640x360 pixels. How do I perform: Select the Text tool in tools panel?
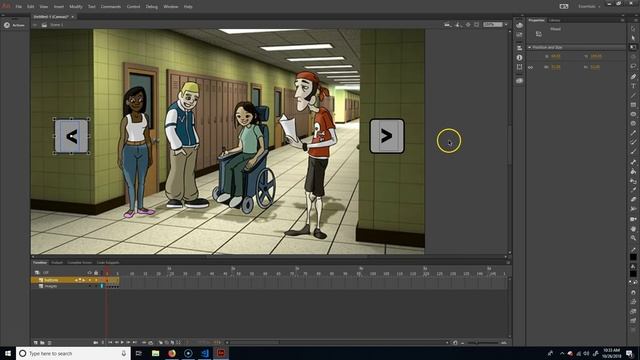coord(633,86)
